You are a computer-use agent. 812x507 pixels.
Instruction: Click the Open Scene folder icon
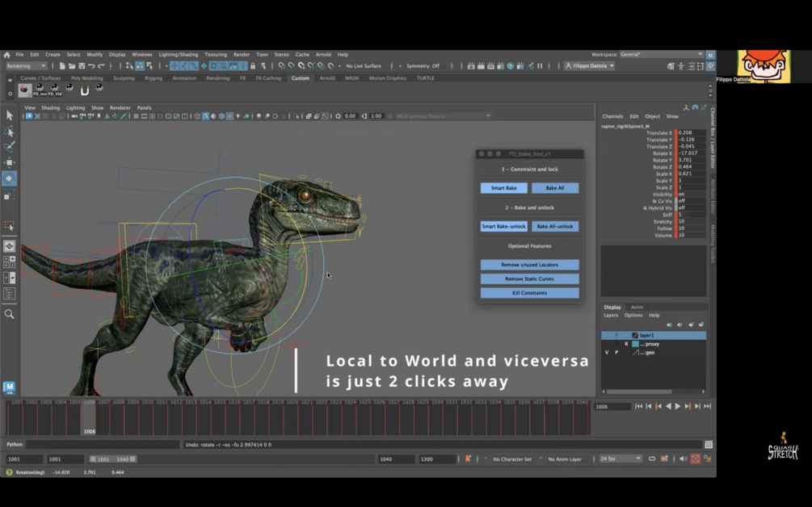click(71, 65)
